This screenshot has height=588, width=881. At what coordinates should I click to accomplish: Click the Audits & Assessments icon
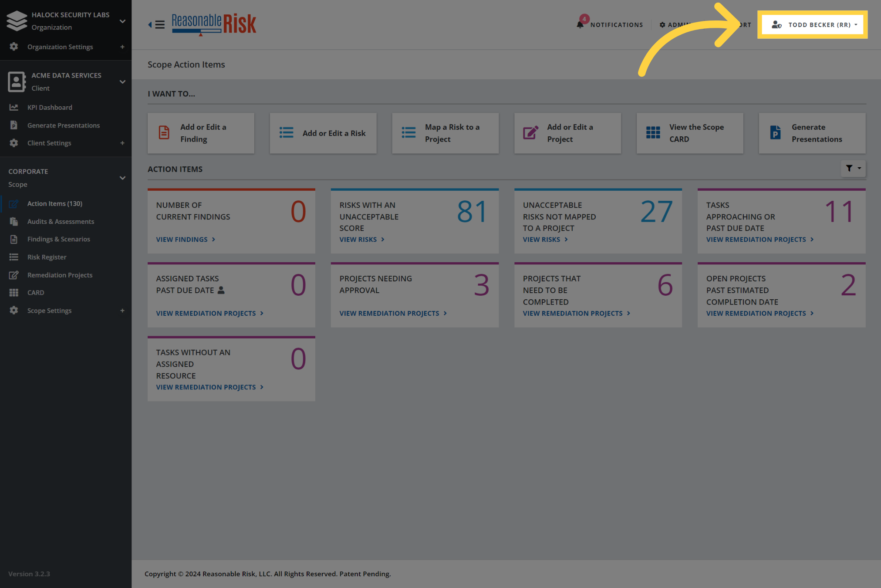click(14, 221)
